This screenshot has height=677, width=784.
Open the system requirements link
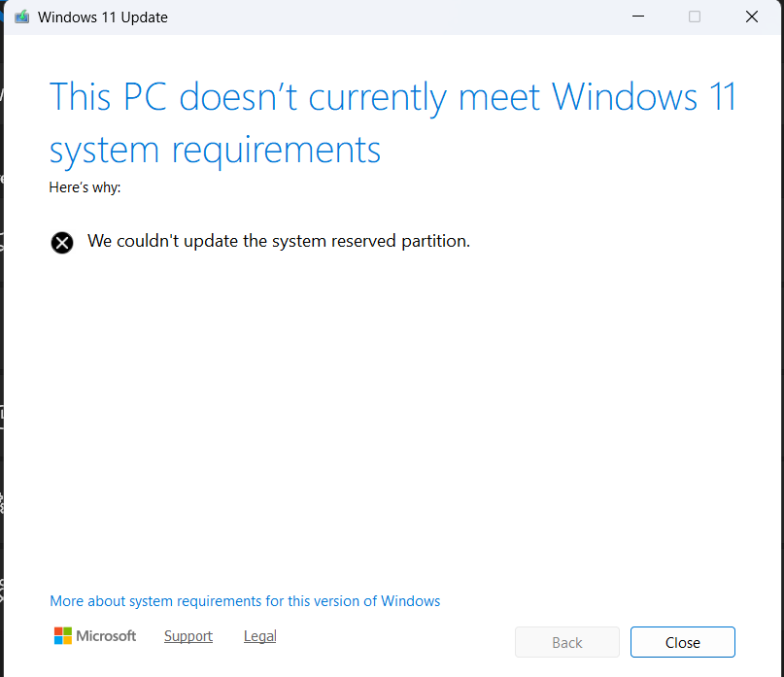pyautogui.click(x=244, y=601)
